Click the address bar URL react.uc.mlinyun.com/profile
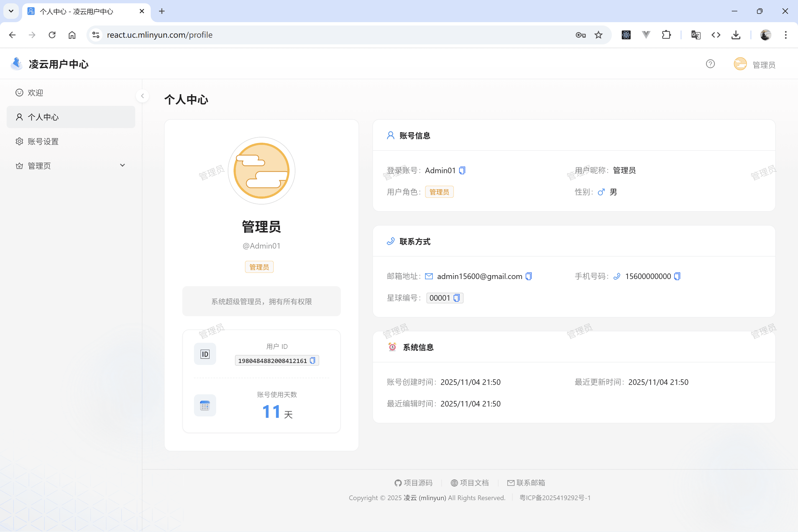 click(x=160, y=35)
